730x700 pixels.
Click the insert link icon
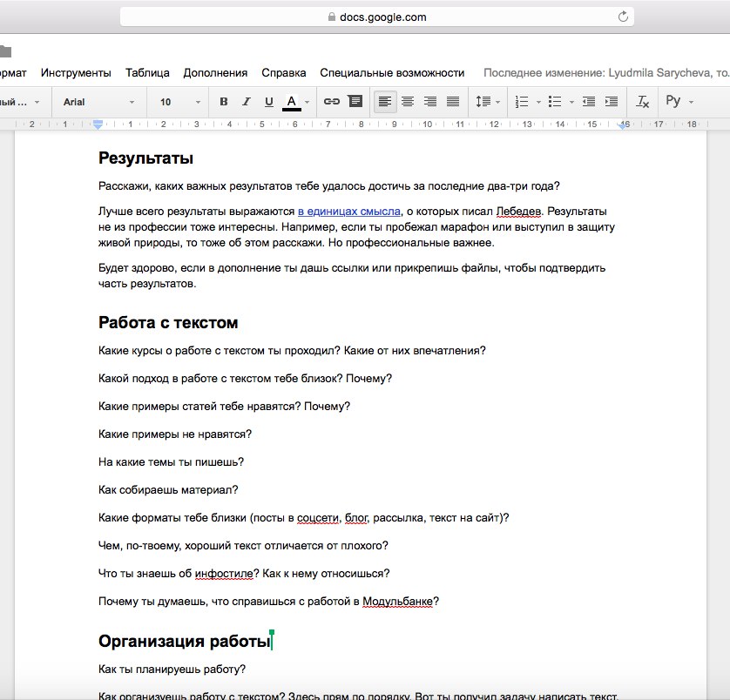[x=332, y=102]
